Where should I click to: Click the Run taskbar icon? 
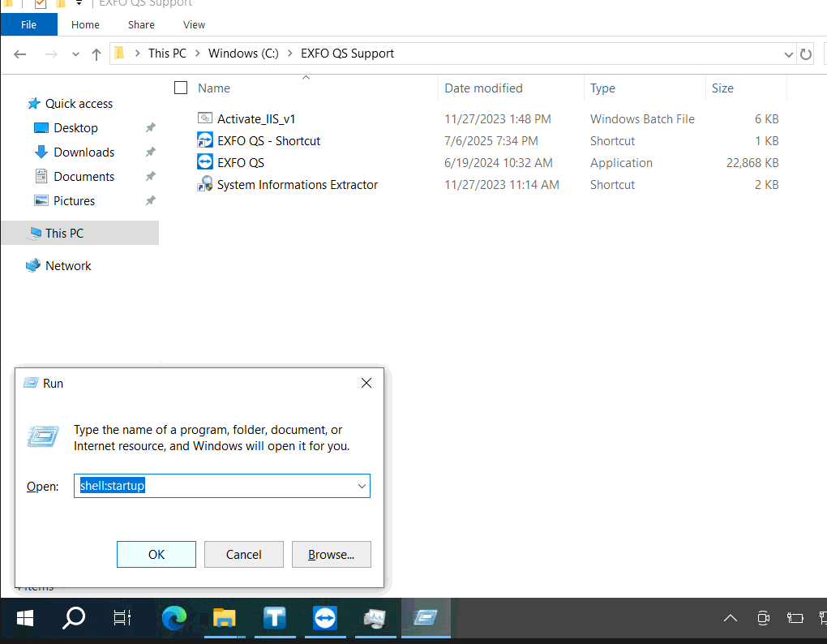pos(425,618)
